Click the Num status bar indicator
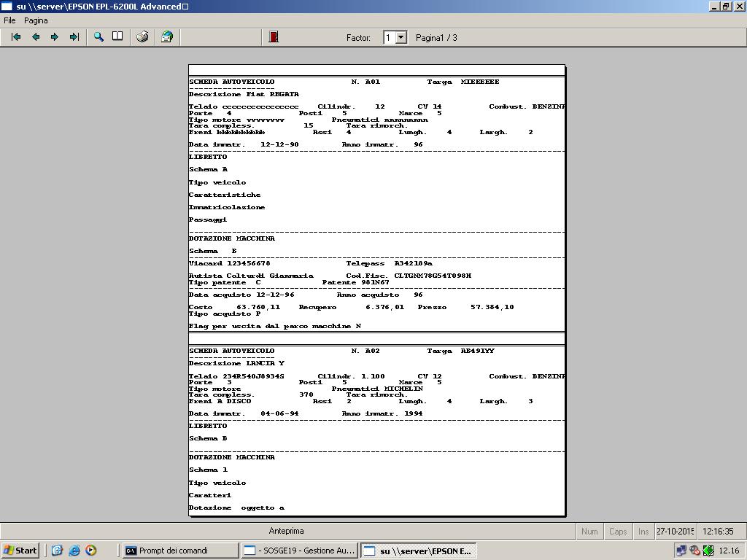747x560 pixels. (x=589, y=531)
